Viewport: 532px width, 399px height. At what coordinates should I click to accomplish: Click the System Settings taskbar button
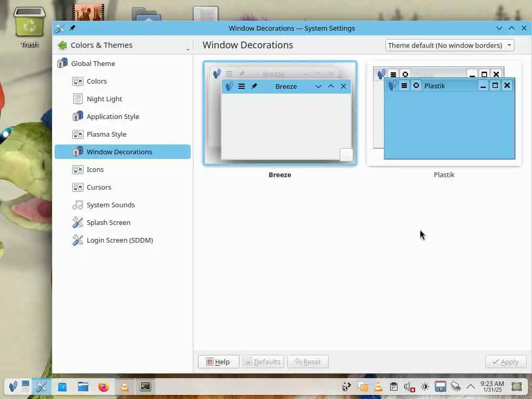(x=42, y=386)
